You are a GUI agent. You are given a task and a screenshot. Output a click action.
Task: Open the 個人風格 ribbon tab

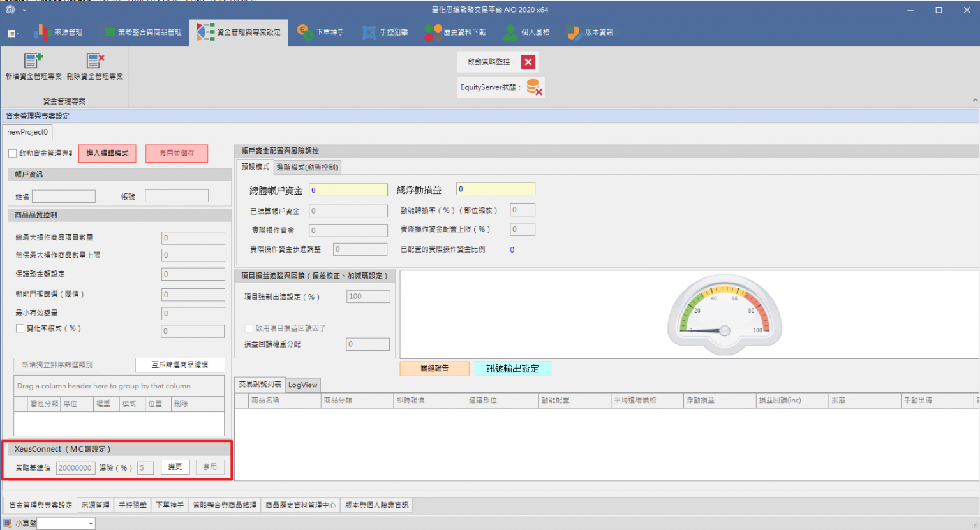pyautogui.click(x=526, y=32)
